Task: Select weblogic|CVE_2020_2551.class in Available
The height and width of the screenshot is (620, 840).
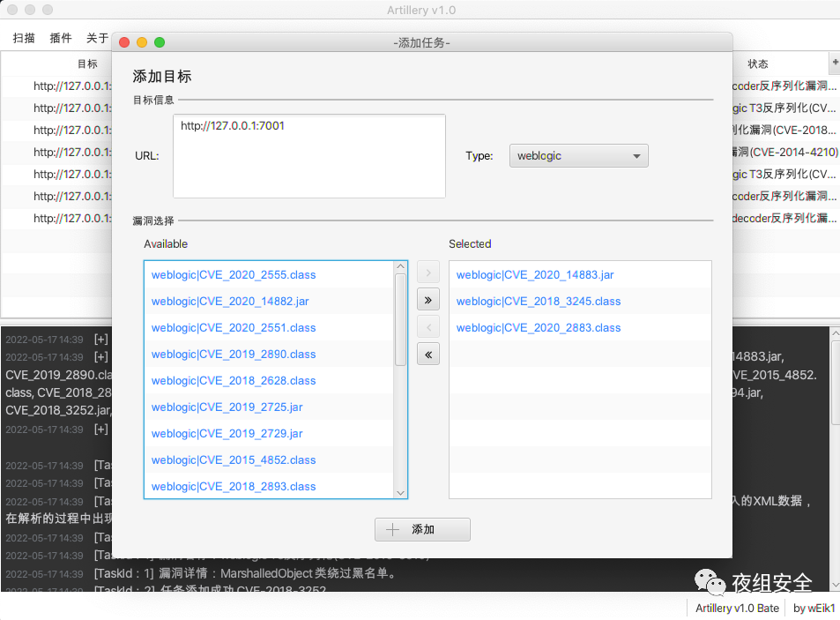Action: click(x=269, y=328)
